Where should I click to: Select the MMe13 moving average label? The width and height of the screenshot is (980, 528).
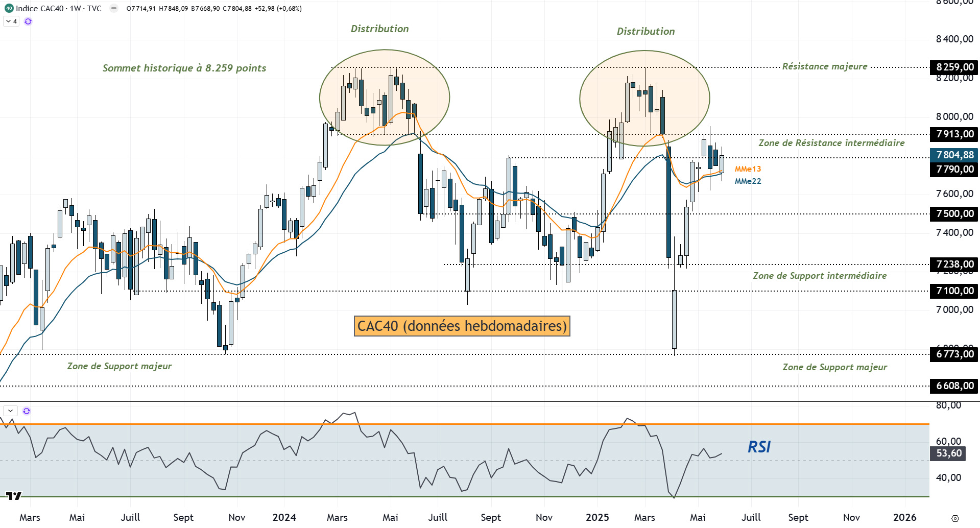pos(748,169)
